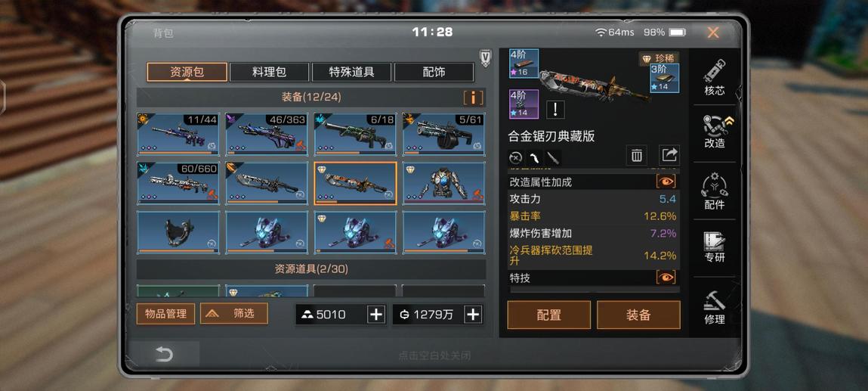
Task: Toggle the eye icon beside 特技
Action: point(666,278)
